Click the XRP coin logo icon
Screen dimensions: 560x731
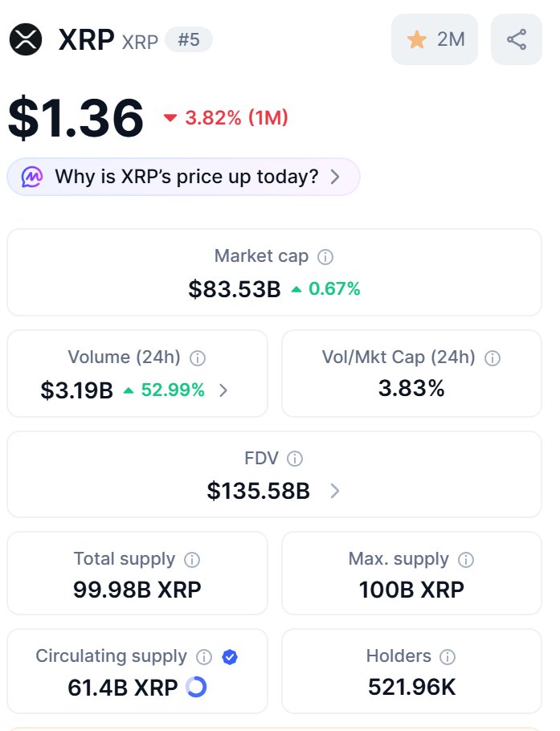[x=27, y=39]
